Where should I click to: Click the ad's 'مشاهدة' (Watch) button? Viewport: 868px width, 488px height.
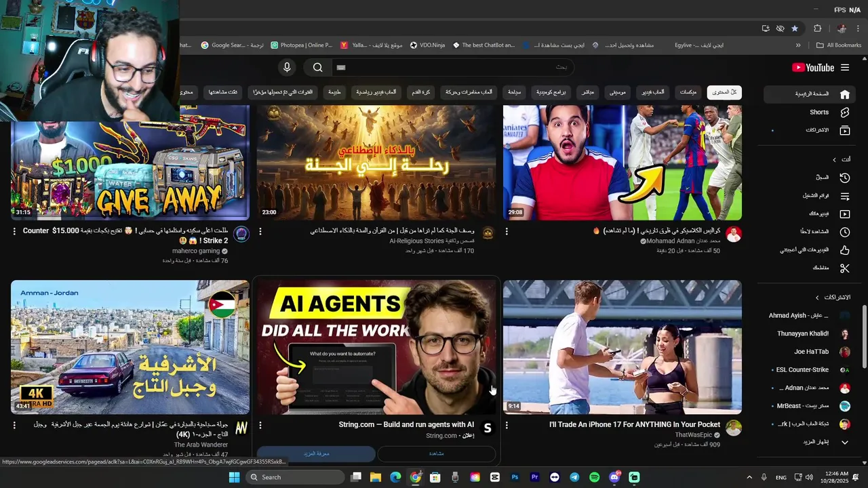point(436,453)
